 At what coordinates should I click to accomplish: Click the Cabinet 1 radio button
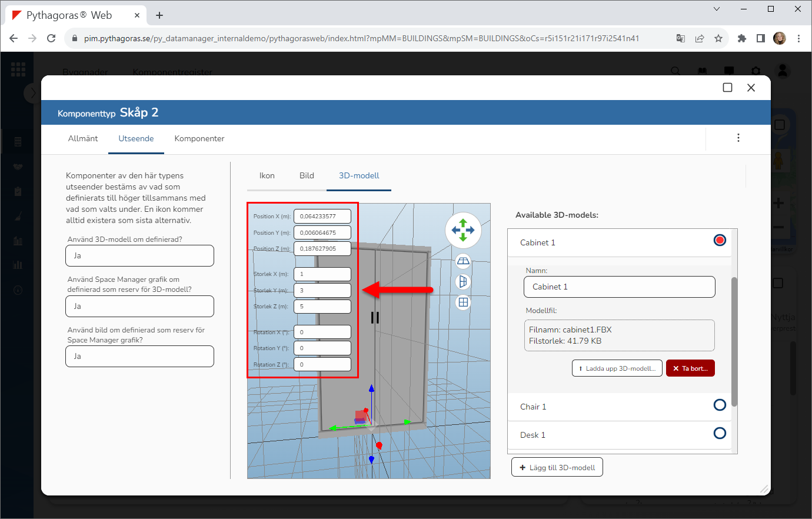[719, 240]
